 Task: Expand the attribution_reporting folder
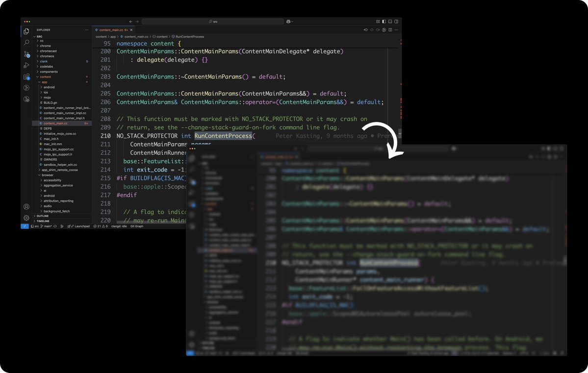58,201
